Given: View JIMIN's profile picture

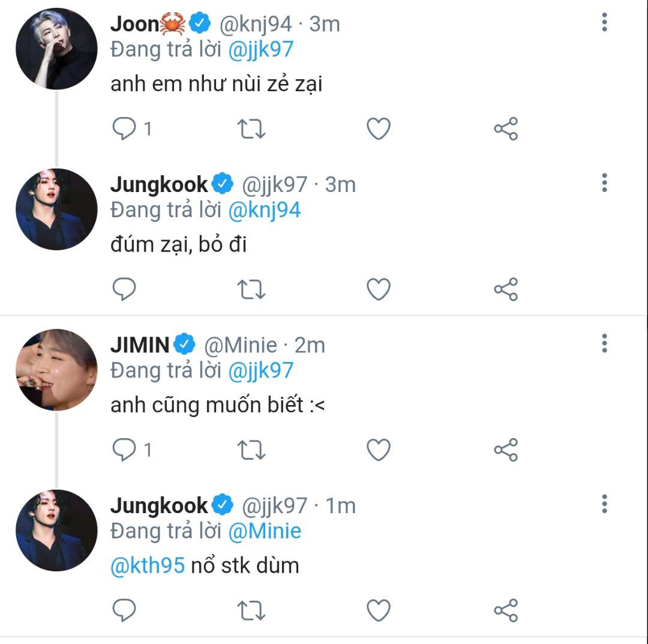Looking at the screenshot, I should tap(56, 370).
